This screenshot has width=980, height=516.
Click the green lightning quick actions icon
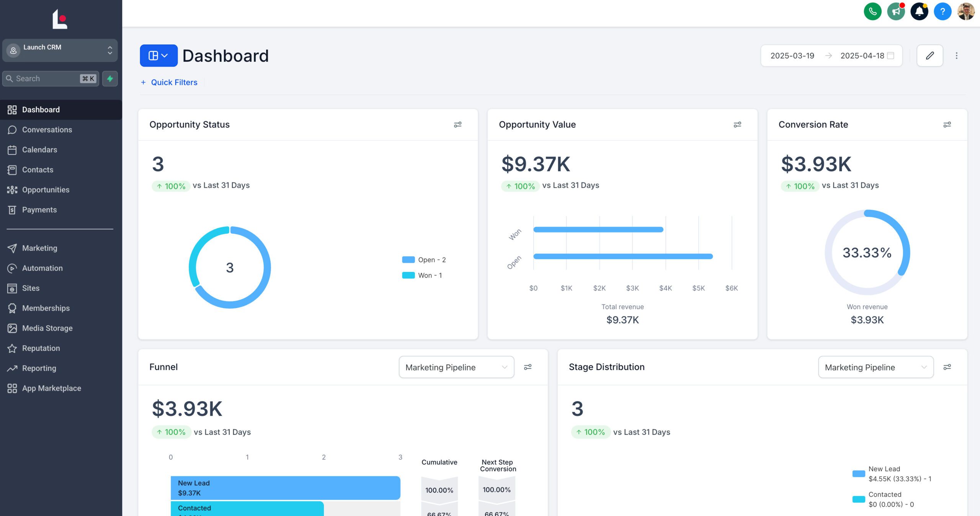coord(110,79)
